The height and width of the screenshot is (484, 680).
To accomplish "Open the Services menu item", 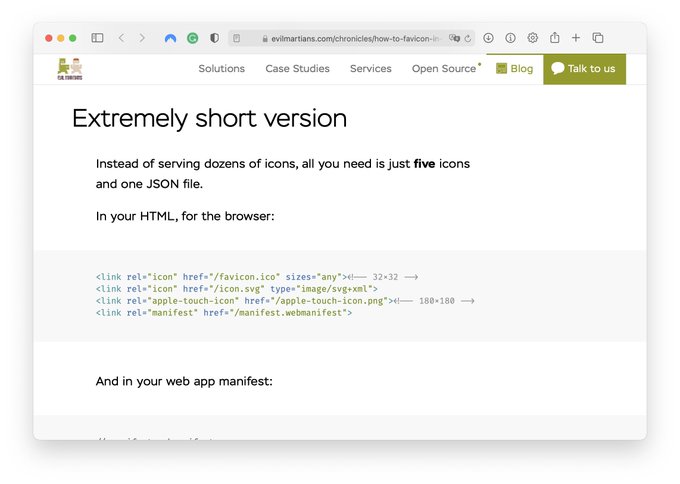I will (371, 69).
